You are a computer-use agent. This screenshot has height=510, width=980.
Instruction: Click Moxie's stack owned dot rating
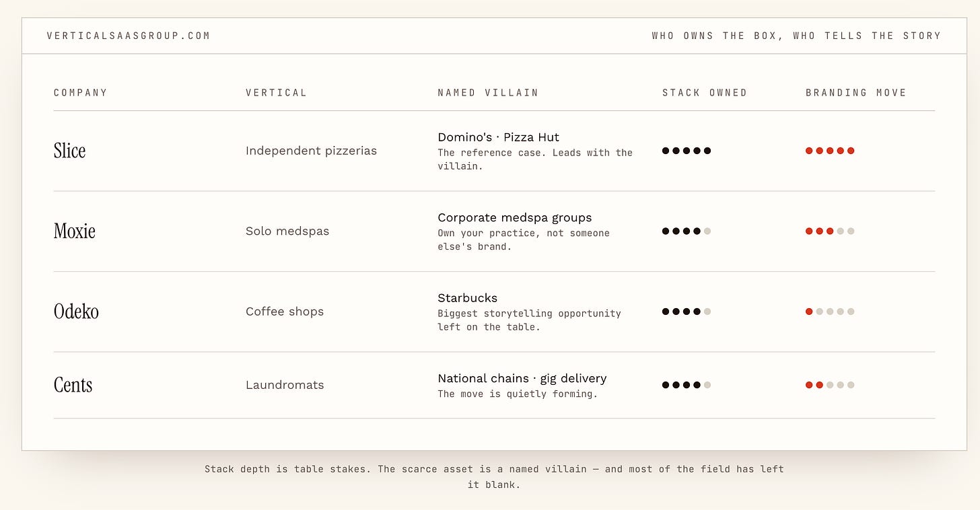coord(687,231)
